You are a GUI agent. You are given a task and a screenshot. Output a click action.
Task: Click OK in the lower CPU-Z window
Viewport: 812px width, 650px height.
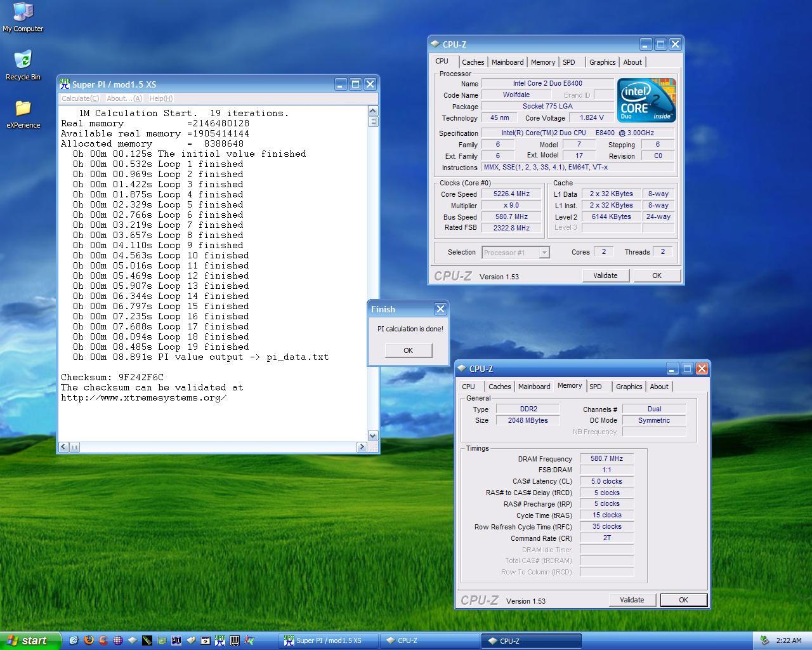click(683, 600)
